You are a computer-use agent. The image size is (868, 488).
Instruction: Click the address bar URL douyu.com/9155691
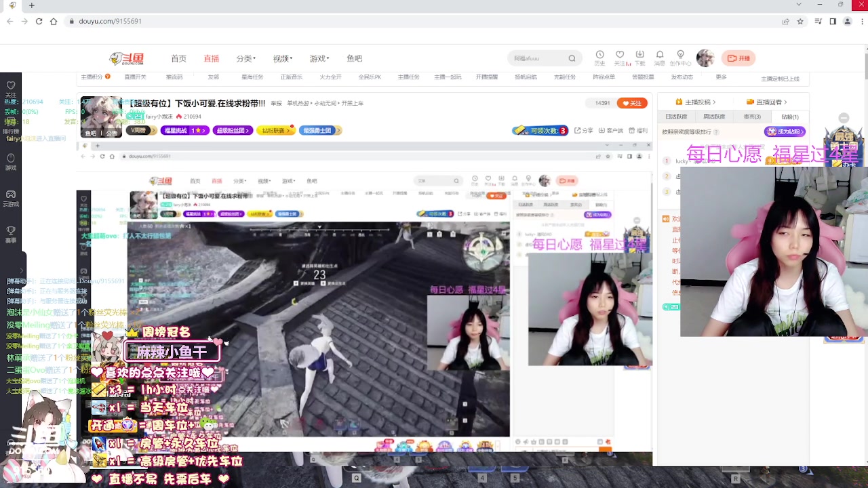click(110, 21)
